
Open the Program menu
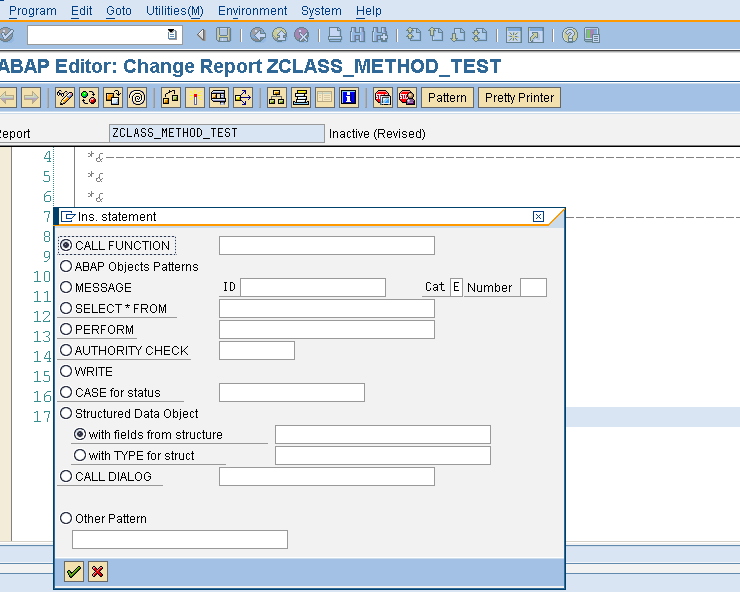(33, 10)
